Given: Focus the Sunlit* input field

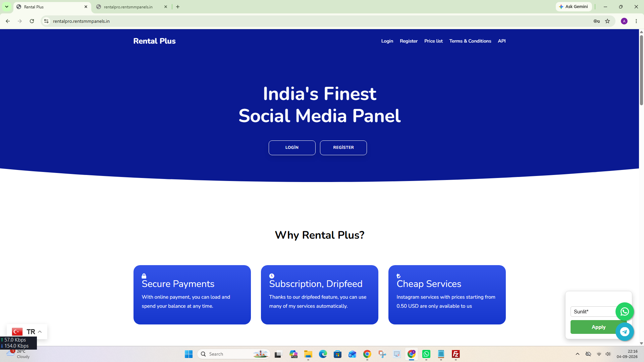Looking at the screenshot, I should [594, 312].
